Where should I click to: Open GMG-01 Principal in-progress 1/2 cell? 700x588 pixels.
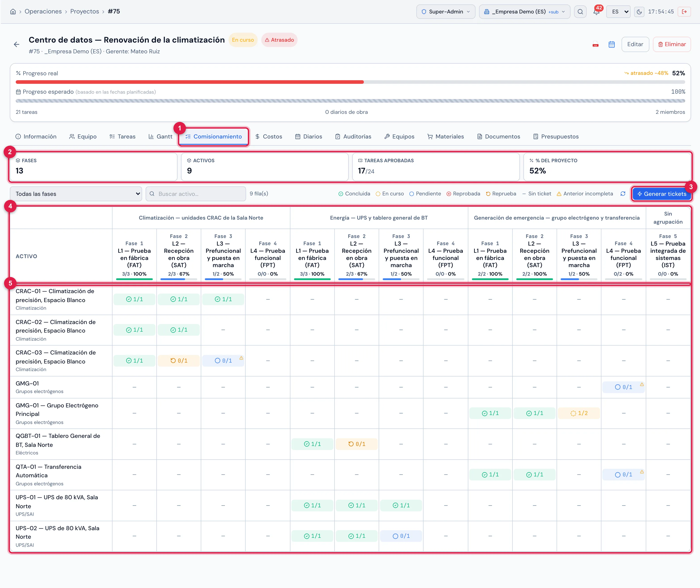click(x=579, y=413)
